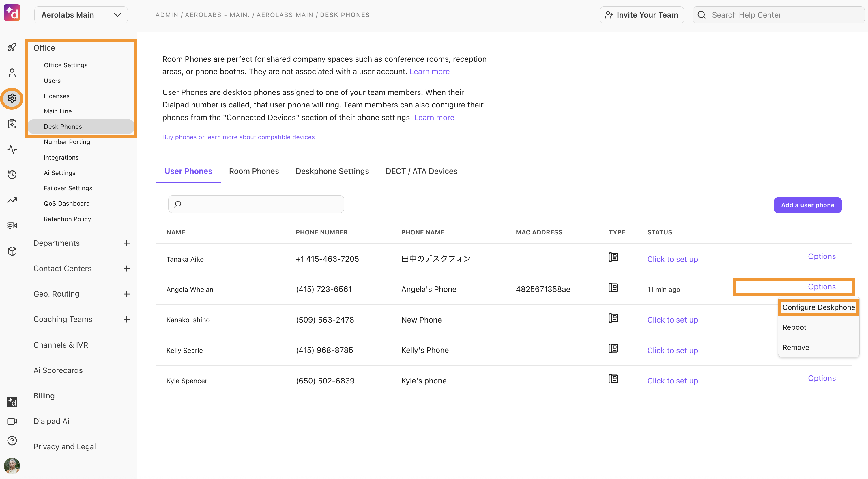The height and width of the screenshot is (479, 868).
Task: Open the person profile icon in sidebar
Action: (12, 73)
